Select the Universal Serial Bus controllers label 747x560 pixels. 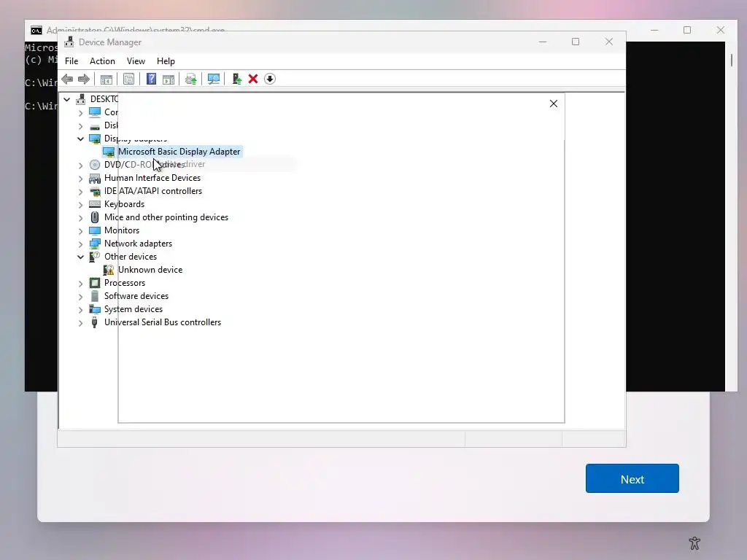[163, 322]
